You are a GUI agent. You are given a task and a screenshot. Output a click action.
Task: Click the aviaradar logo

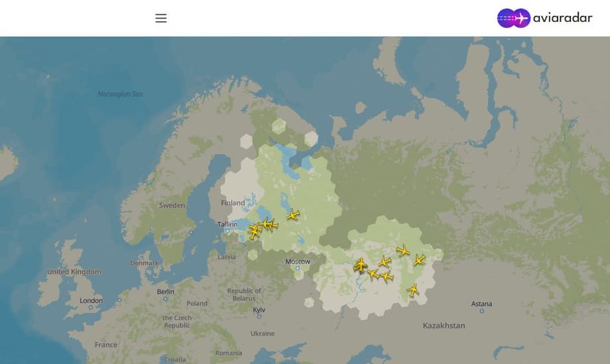[x=514, y=18]
